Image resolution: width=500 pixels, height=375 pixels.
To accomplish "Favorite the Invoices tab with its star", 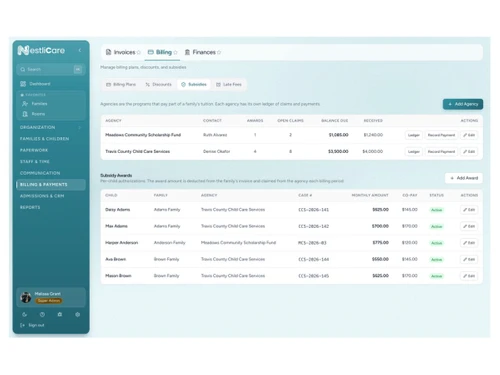I will click(x=139, y=52).
